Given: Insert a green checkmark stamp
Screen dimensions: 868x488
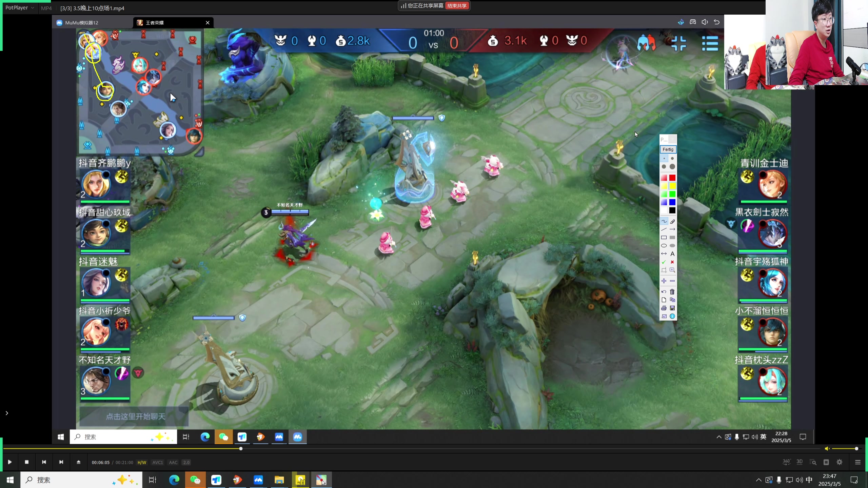Looking at the screenshot, I should click(x=664, y=262).
